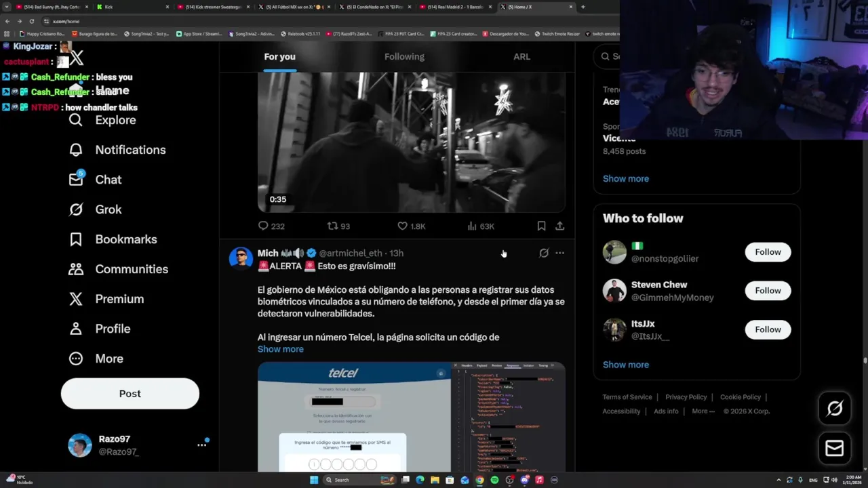Reload the page in browser

pyautogui.click(x=31, y=21)
